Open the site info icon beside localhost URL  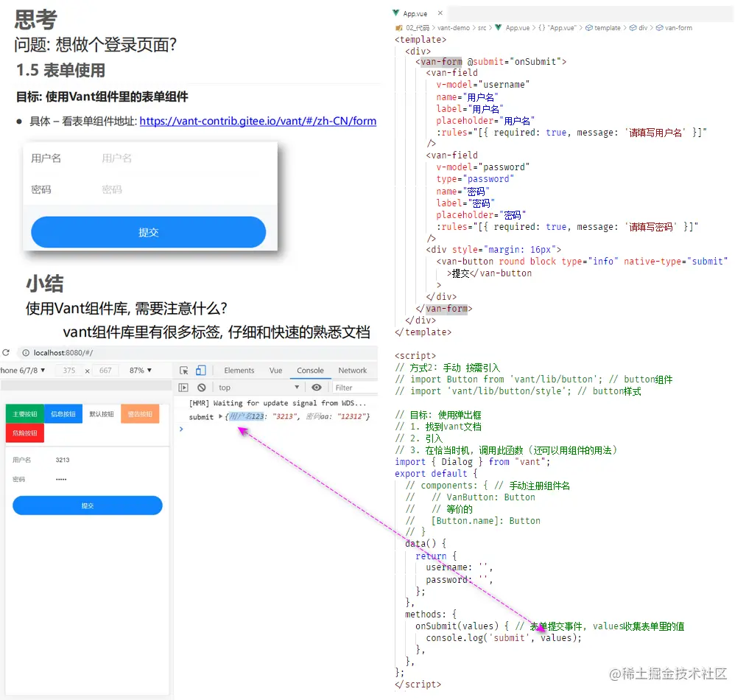[x=26, y=353]
